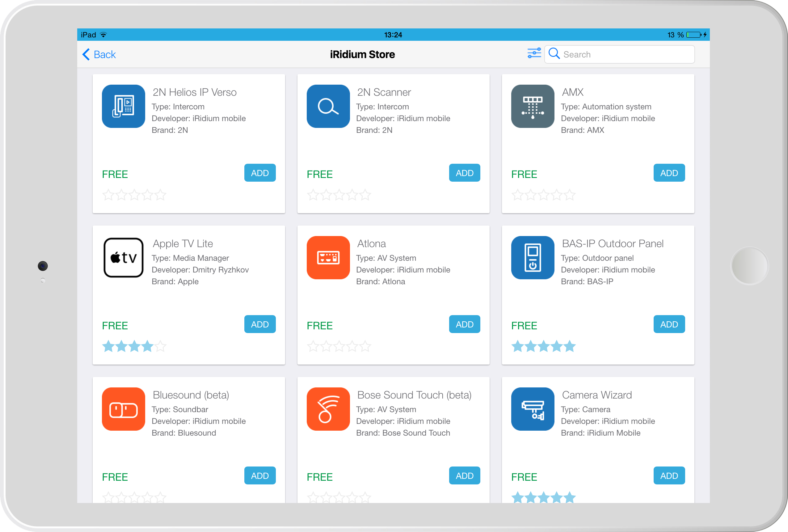The height and width of the screenshot is (532, 788).
Task: Tap the battery indicator icon
Action: tap(694, 35)
